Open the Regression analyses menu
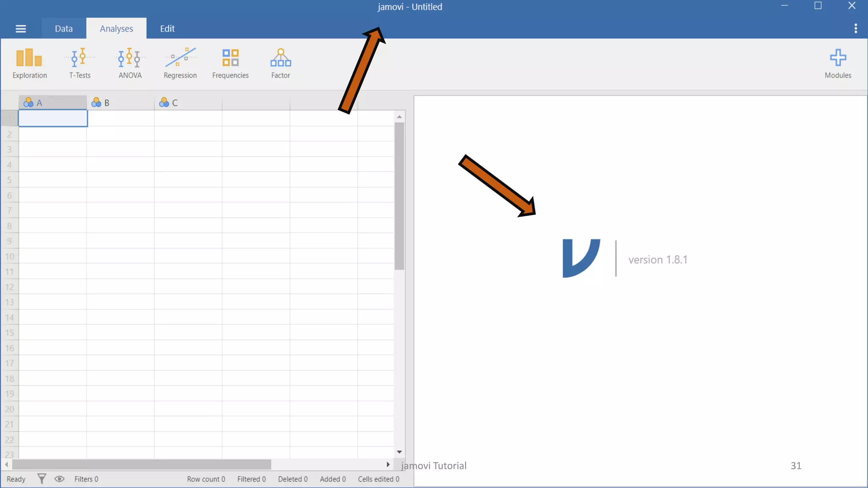This screenshot has width=868, height=488. (x=180, y=63)
